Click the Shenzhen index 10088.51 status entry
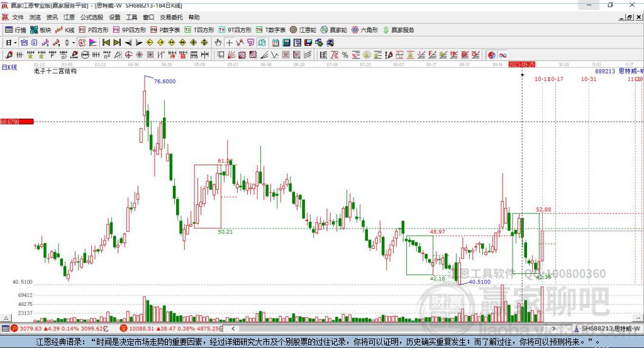 pos(172,329)
